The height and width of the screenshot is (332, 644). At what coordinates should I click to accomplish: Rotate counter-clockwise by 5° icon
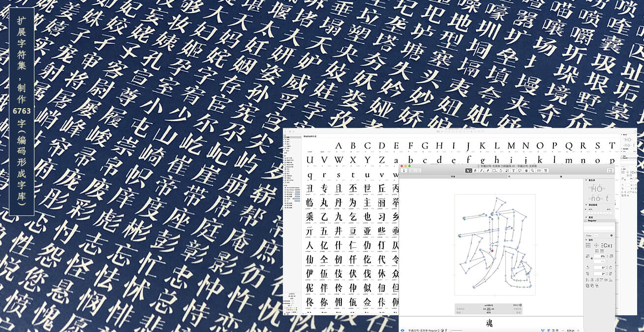[587, 268]
